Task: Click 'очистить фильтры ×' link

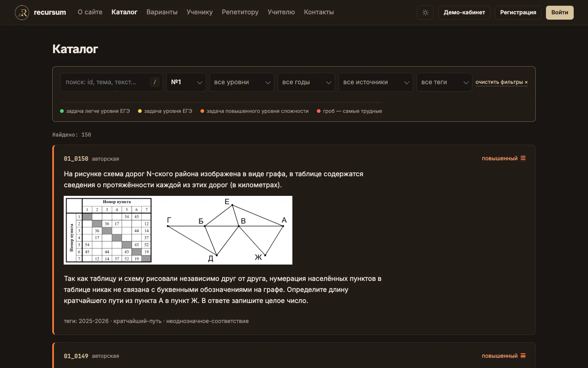Action: (501, 82)
